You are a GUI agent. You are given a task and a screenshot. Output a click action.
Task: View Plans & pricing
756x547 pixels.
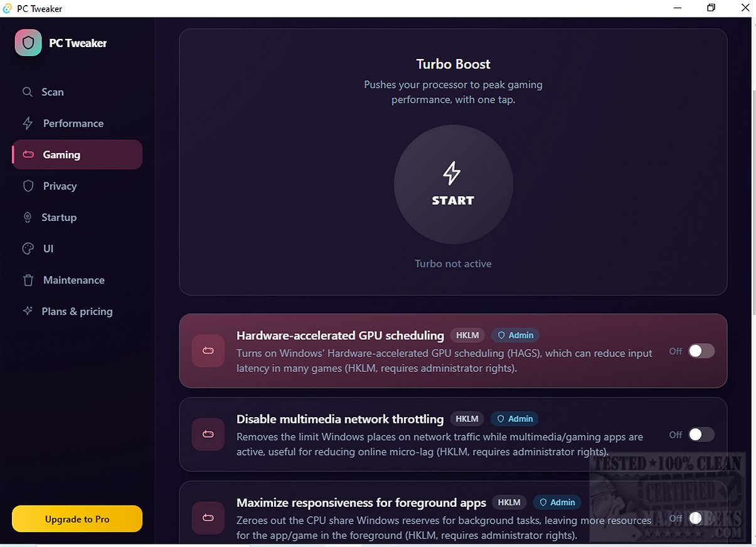77,311
